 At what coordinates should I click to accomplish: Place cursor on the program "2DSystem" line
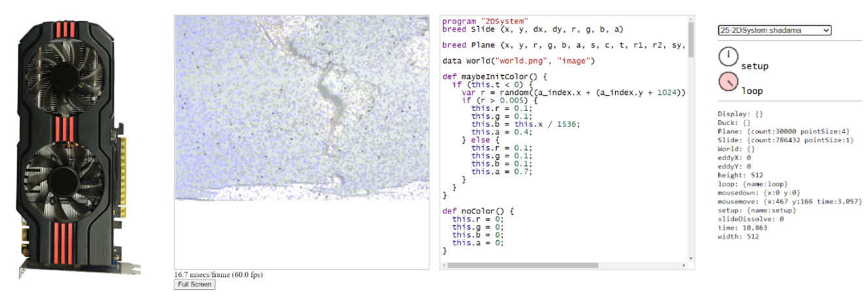tap(484, 22)
